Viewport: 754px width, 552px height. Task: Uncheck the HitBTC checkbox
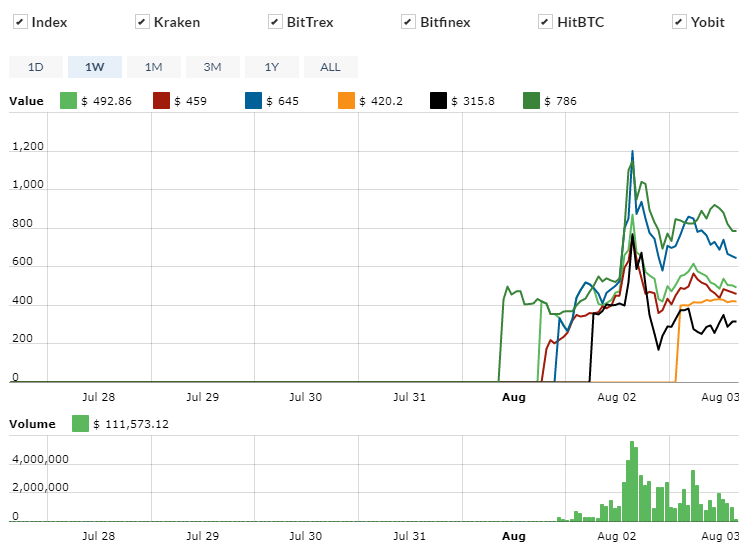coord(545,22)
